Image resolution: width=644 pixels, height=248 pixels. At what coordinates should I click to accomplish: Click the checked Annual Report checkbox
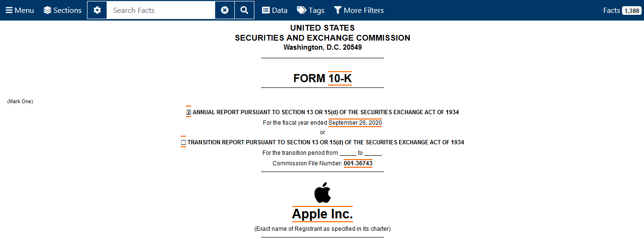pos(188,112)
